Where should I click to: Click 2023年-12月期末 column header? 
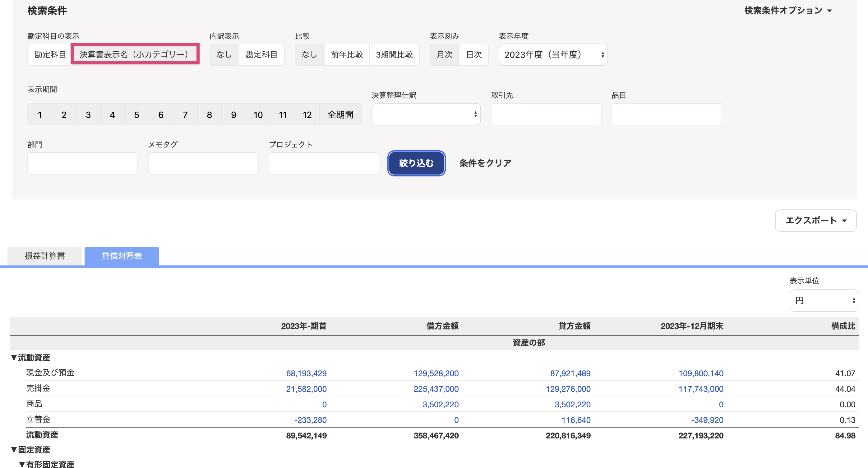coord(692,326)
